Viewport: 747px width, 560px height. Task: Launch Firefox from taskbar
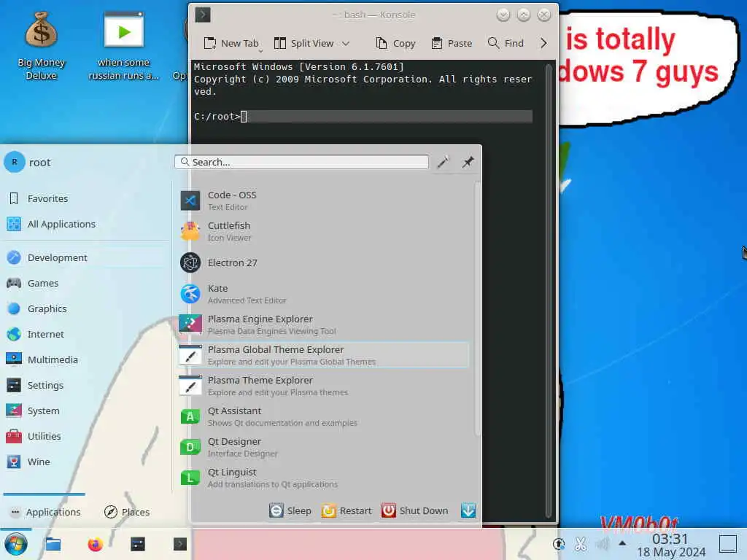(96, 544)
